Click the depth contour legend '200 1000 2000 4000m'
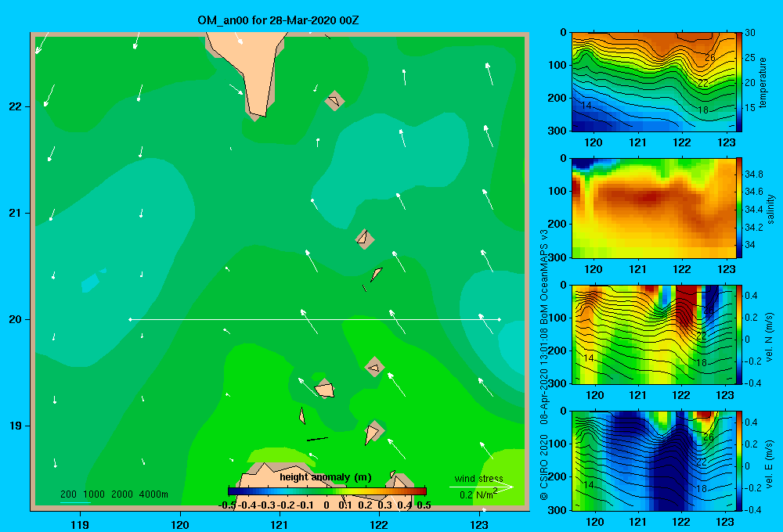The width and height of the screenshot is (783, 532). point(114,494)
